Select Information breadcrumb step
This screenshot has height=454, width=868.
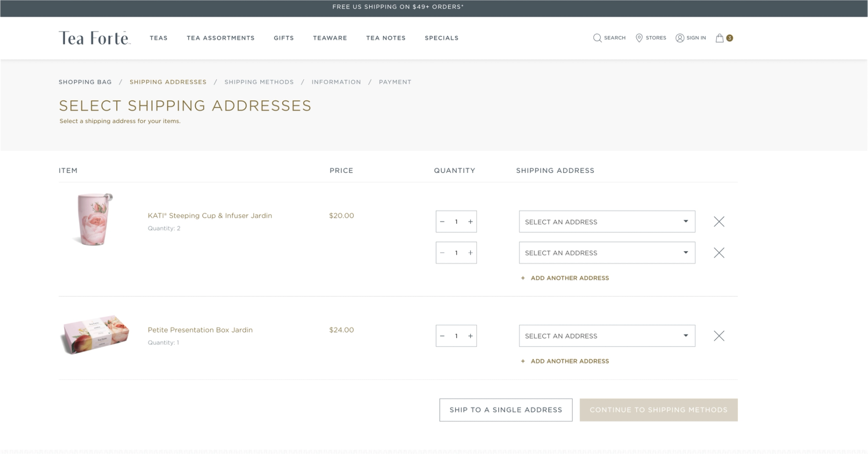pyautogui.click(x=336, y=82)
